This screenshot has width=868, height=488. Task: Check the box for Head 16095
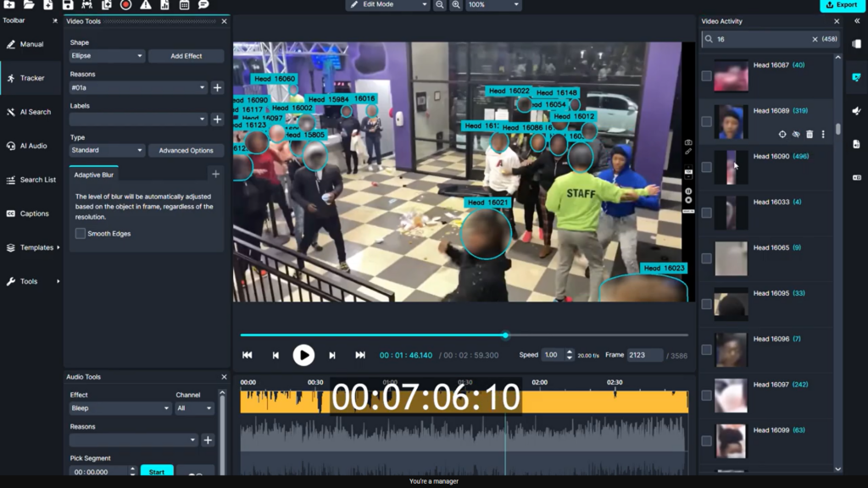click(x=706, y=304)
